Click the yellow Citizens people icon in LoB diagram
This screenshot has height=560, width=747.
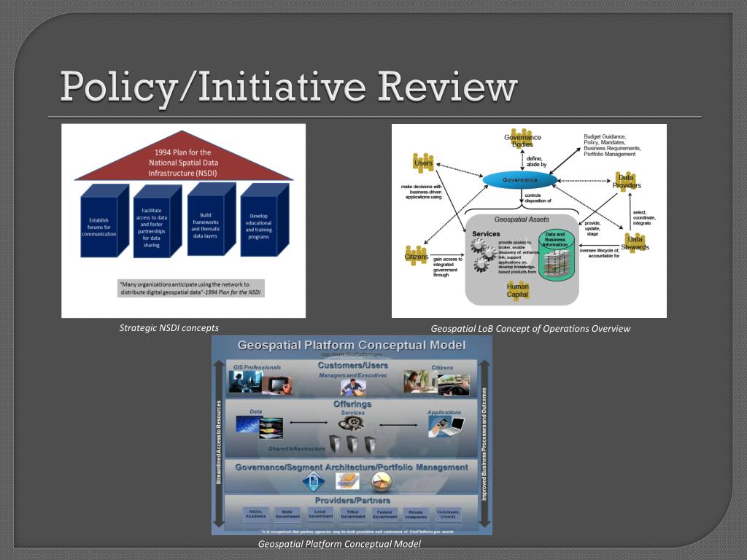point(416,256)
